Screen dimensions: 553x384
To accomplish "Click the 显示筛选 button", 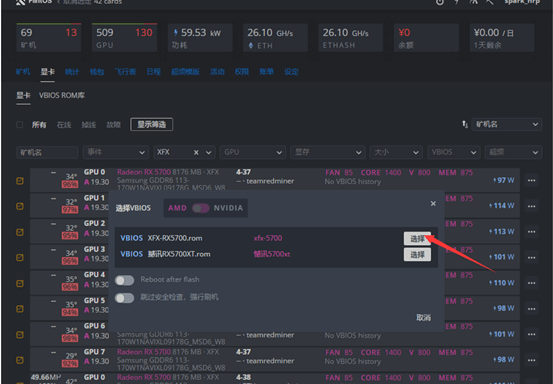I will point(151,124).
